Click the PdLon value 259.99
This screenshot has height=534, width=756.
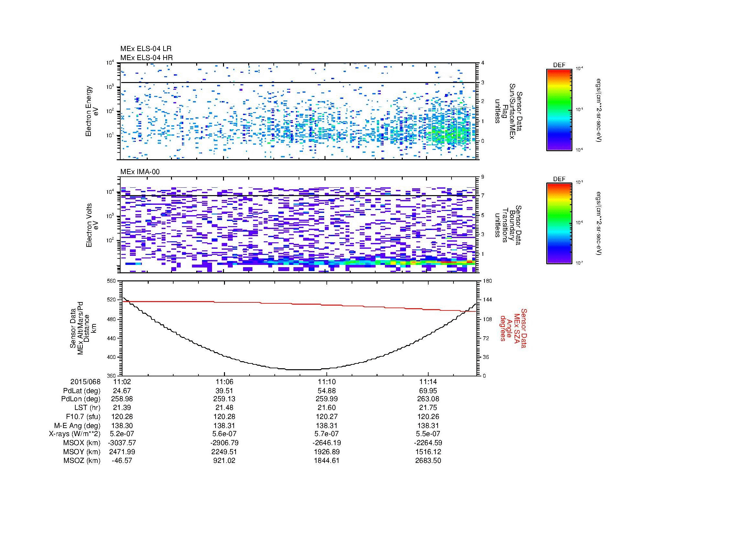coord(326,399)
